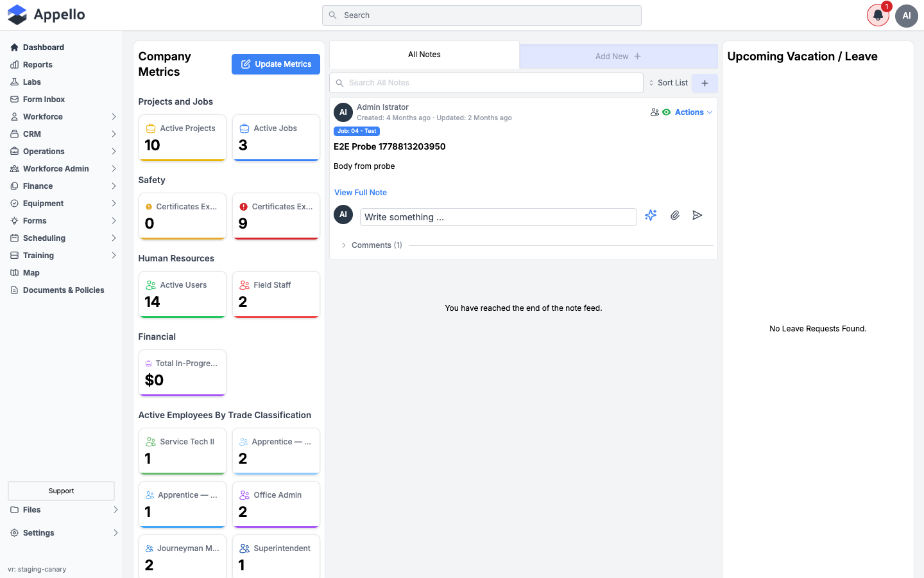Open the Office Admin metric card
924x578 pixels.
(x=276, y=504)
